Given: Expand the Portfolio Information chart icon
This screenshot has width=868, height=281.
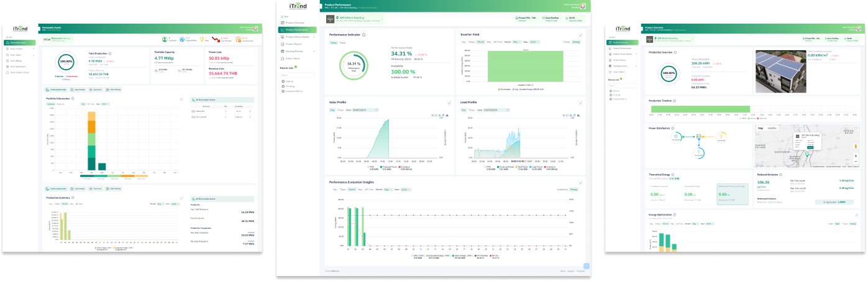Looking at the screenshot, I should click(181, 98).
